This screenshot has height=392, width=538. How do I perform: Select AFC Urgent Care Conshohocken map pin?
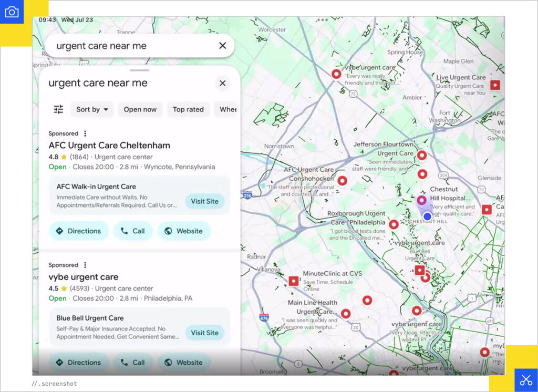pyautogui.click(x=342, y=181)
